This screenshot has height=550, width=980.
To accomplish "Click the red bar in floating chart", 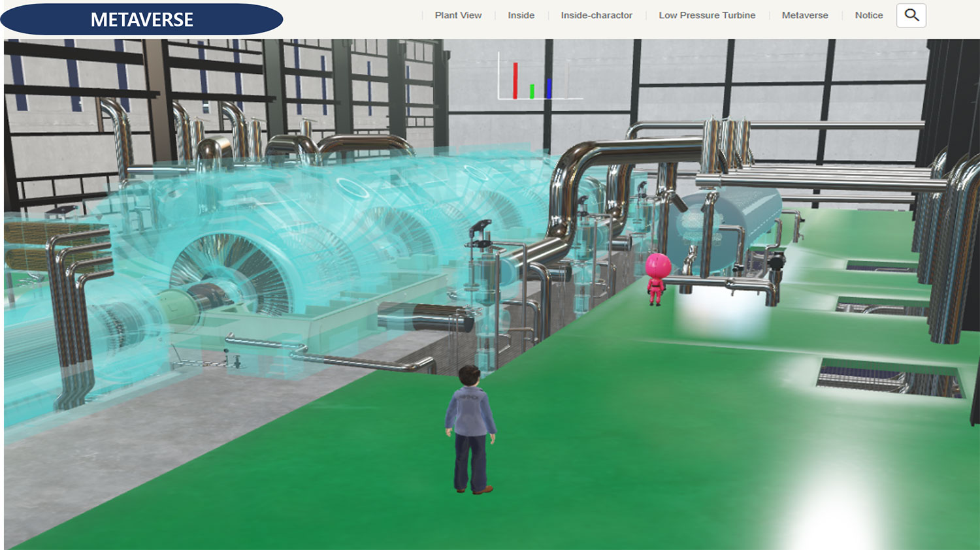I will [x=515, y=81].
